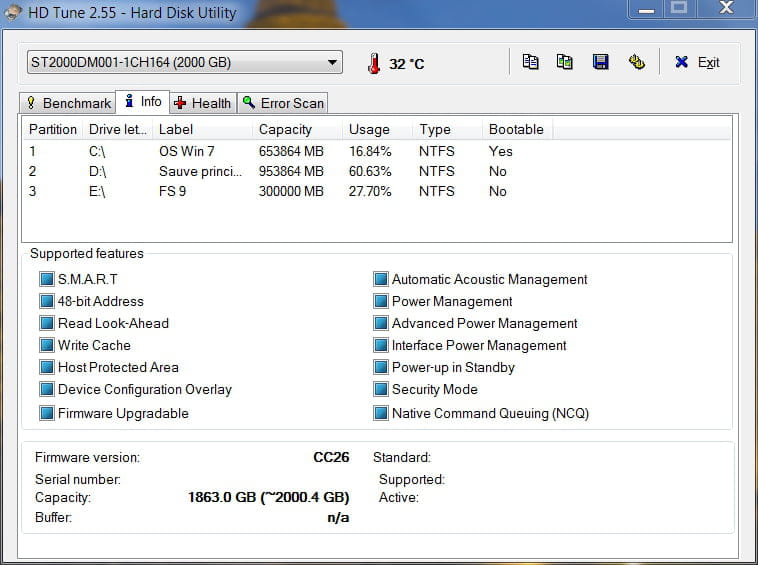Open the ST2000DM001 drive selection dropdown
The image size is (758, 565).
coord(185,62)
